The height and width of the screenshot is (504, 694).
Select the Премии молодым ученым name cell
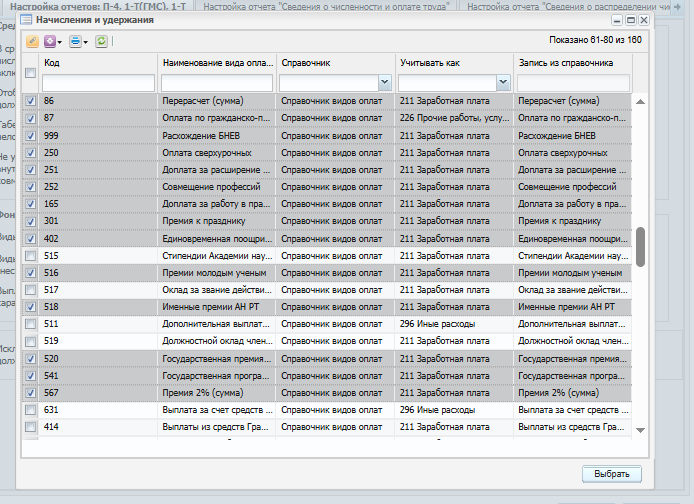(217, 273)
